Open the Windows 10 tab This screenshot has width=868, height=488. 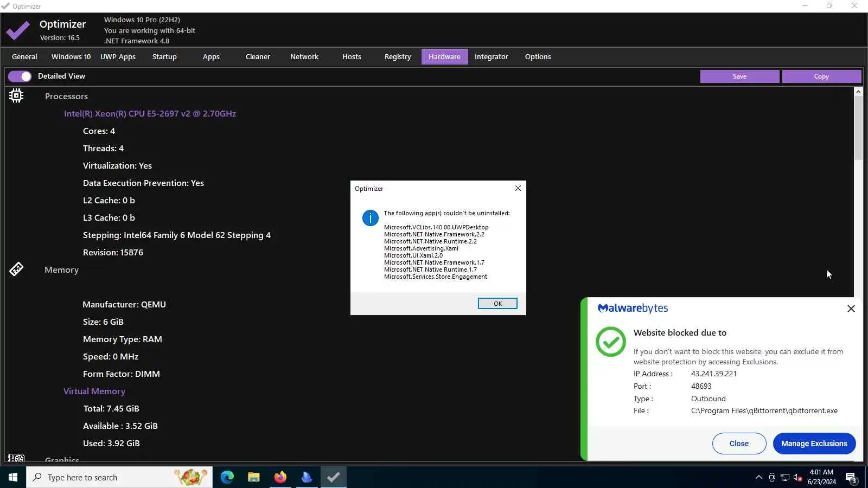[x=71, y=56]
